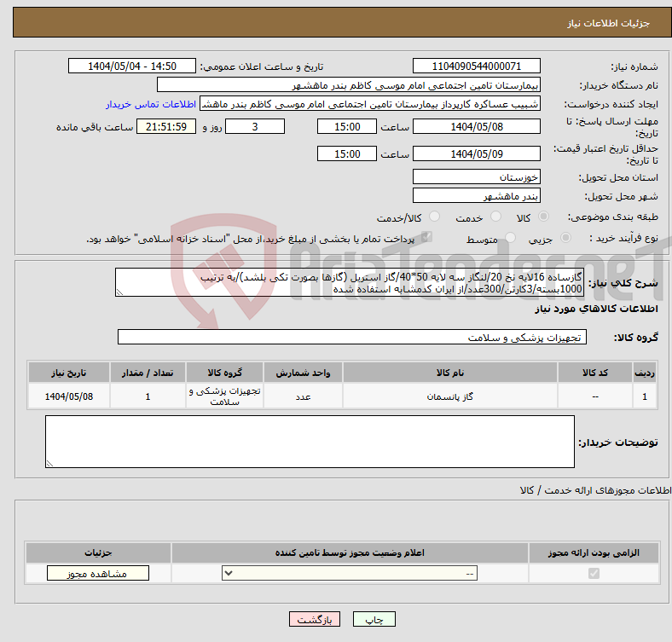Select the کالا radio button
The image size is (672, 642).
[544, 218]
